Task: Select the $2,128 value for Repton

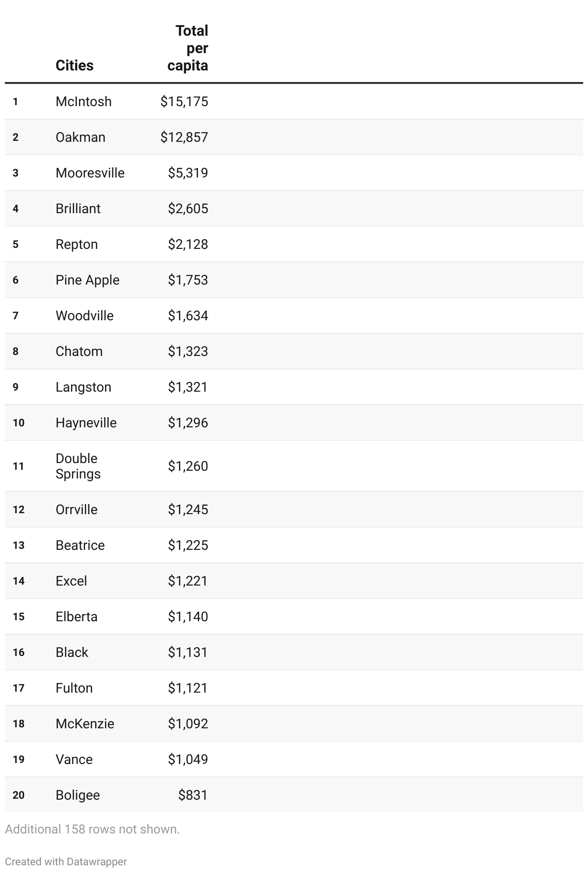Action: [x=188, y=245]
